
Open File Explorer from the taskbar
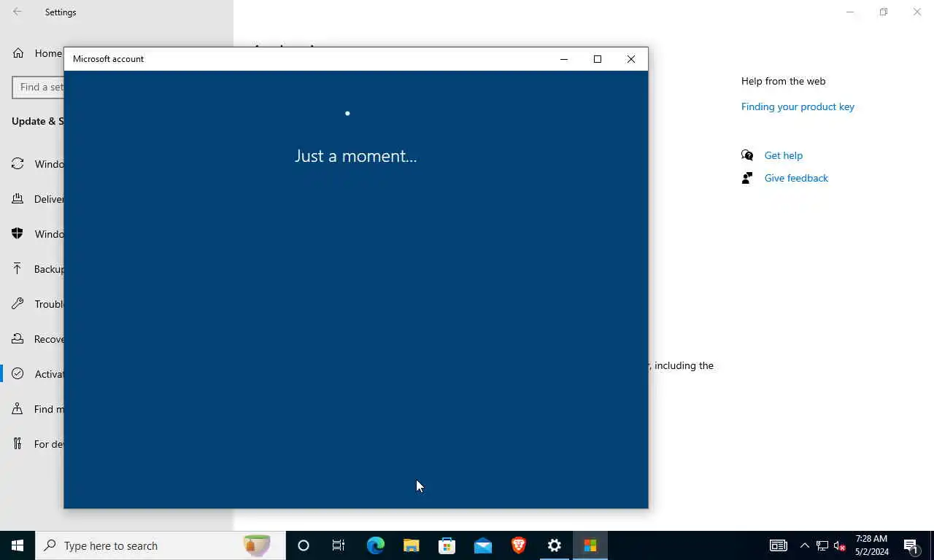tap(411, 545)
